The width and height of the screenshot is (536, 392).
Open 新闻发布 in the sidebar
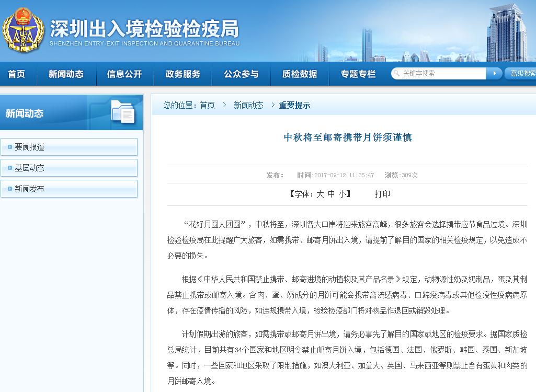[69, 189]
